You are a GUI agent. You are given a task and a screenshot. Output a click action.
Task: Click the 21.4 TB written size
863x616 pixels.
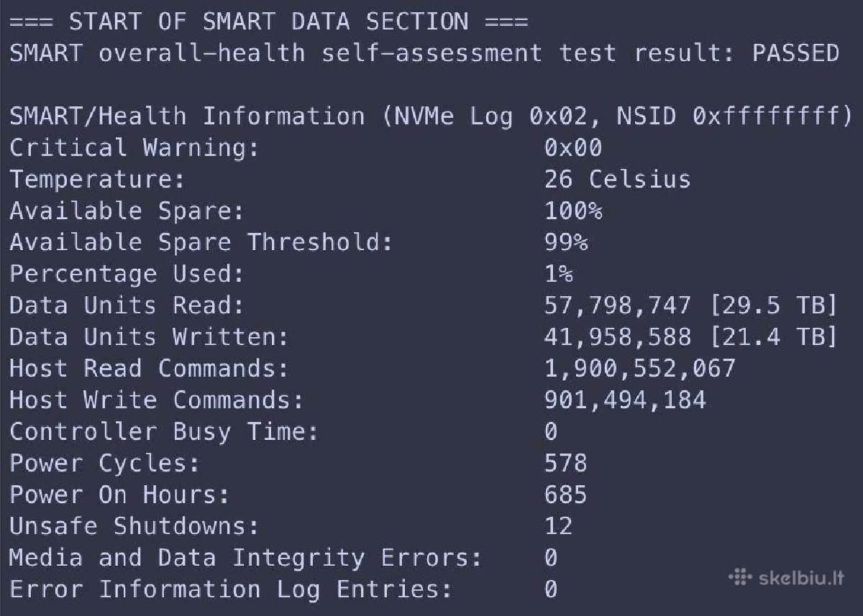point(773,337)
